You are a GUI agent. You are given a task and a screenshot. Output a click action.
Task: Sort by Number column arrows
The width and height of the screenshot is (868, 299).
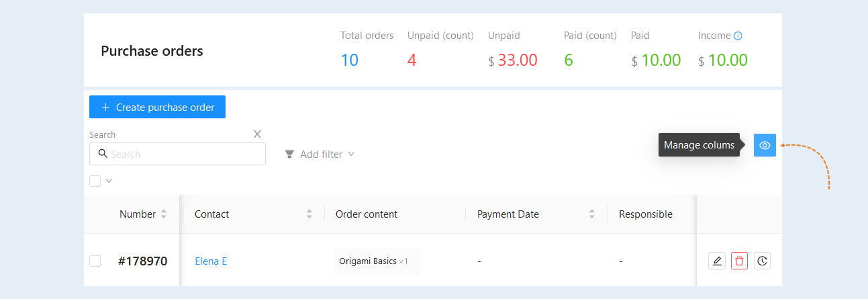click(x=164, y=214)
